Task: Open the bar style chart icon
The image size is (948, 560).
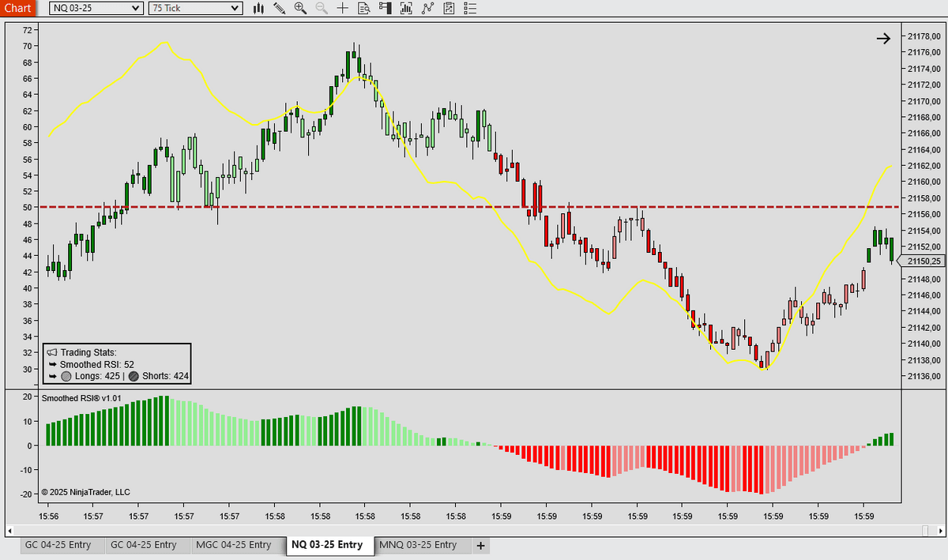Action: tap(258, 9)
